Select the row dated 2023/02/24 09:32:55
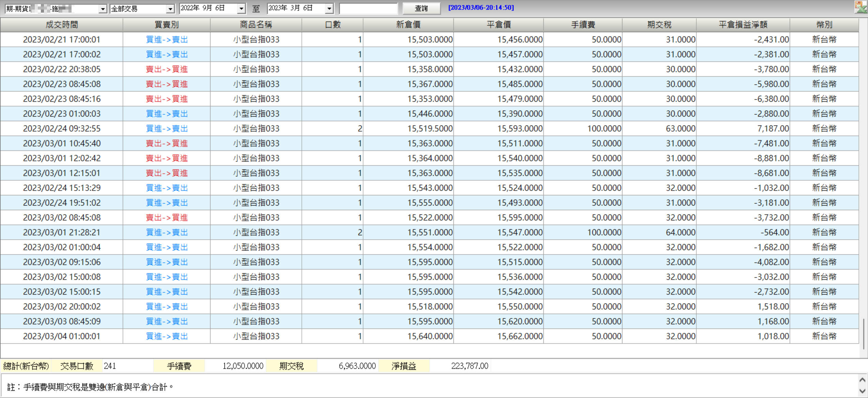The width and height of the screenshot is (868, 398). 429,129
